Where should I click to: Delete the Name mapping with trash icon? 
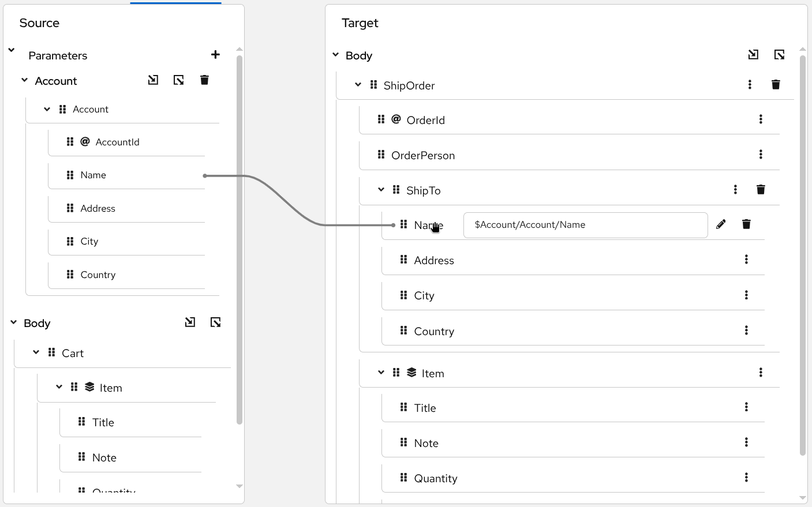(x=746, y=224)
